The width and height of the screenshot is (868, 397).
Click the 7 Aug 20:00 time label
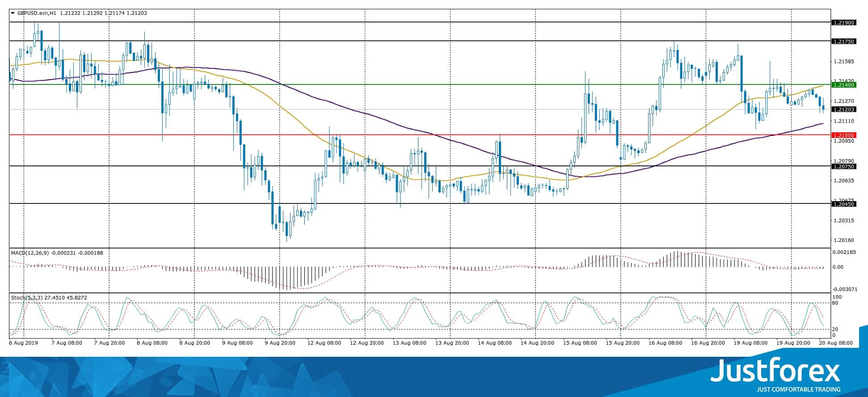110,343
